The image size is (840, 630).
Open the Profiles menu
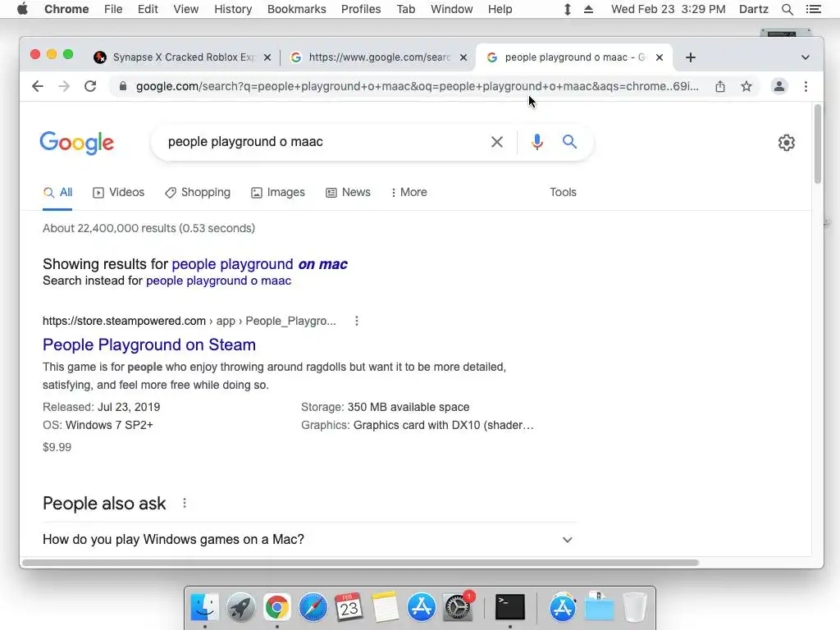pyautogui.click(x=361, y=9)
